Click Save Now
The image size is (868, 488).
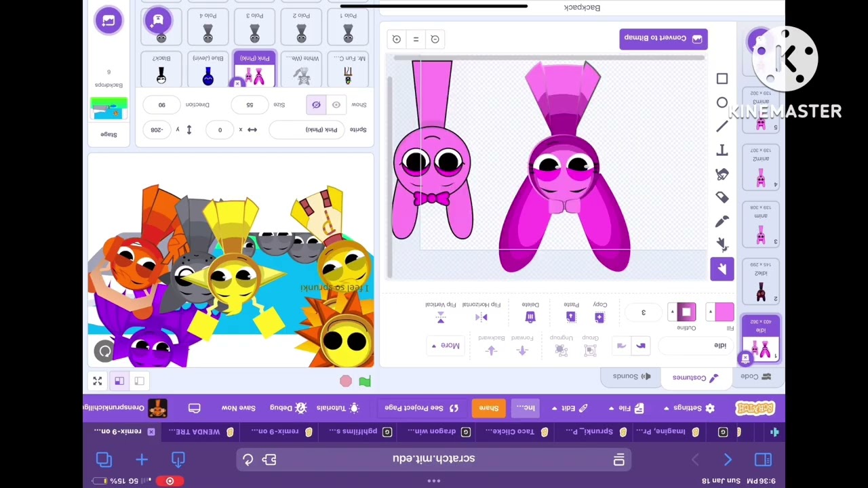click(x=239, y=408)
